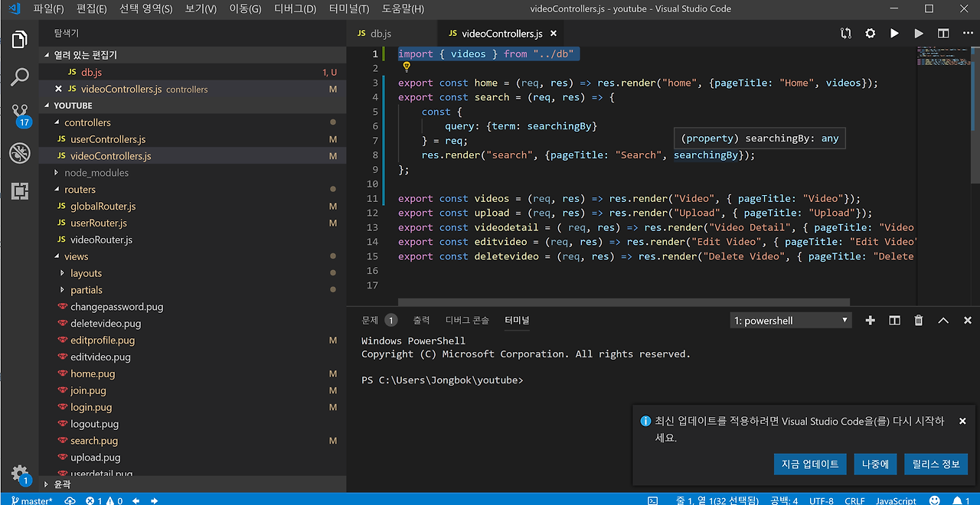Viewport: 980px width, 505px height.
Task: Click the split terminal icon
Action: tap(894, 321)
